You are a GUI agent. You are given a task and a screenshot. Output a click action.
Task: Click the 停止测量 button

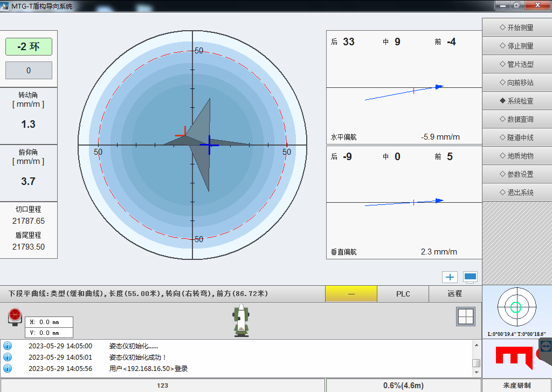(x=517, y=46)
